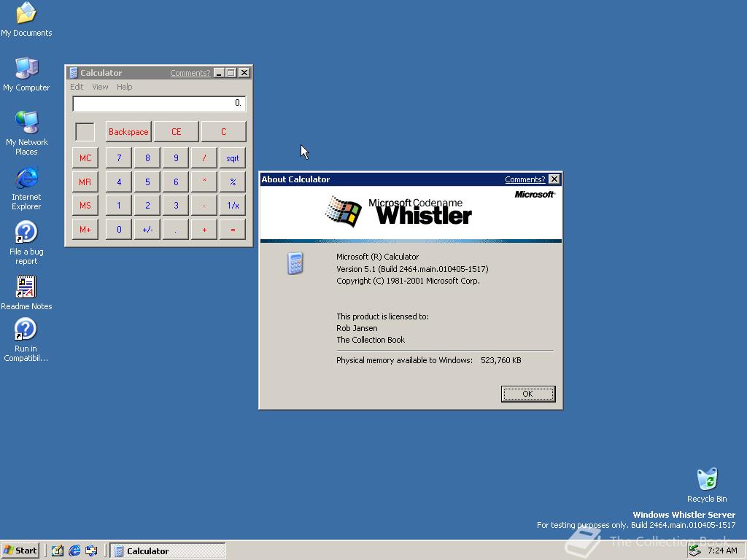Click the notepad quick launch icon
Viewport: 747px width, 560px height.
58,551
